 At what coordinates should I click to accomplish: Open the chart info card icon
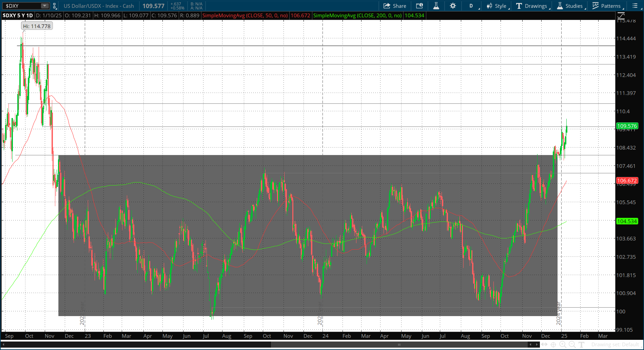[x=419, y=6]
